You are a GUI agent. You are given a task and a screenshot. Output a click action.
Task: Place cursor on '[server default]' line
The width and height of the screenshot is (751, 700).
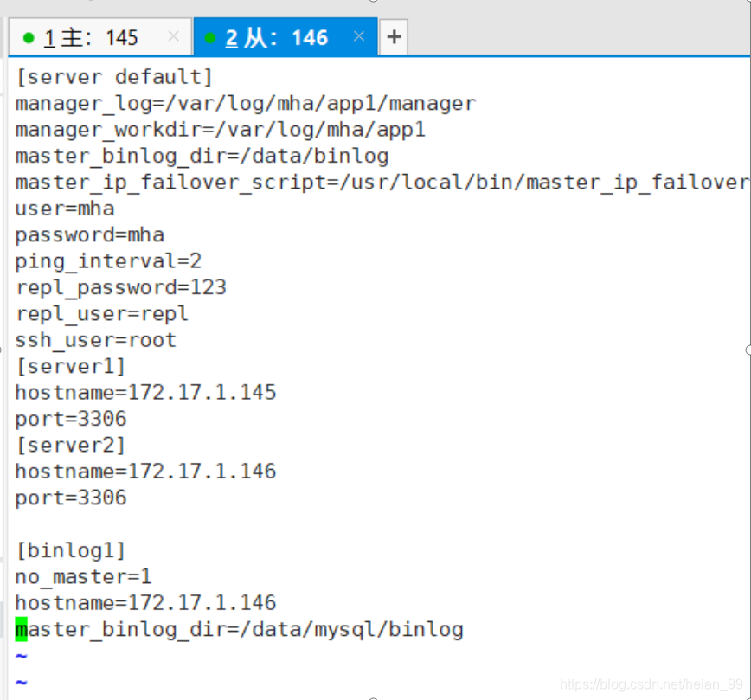(x=114, y=77)
